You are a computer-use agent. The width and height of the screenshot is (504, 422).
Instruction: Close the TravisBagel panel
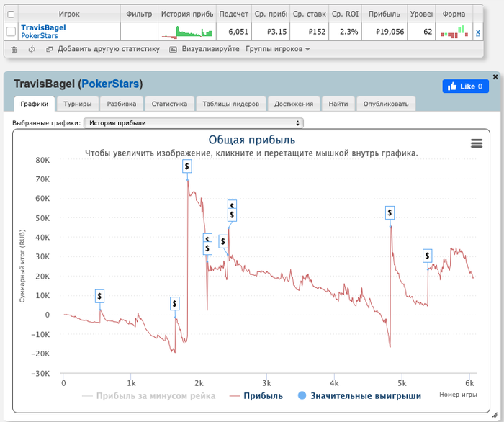495,77
